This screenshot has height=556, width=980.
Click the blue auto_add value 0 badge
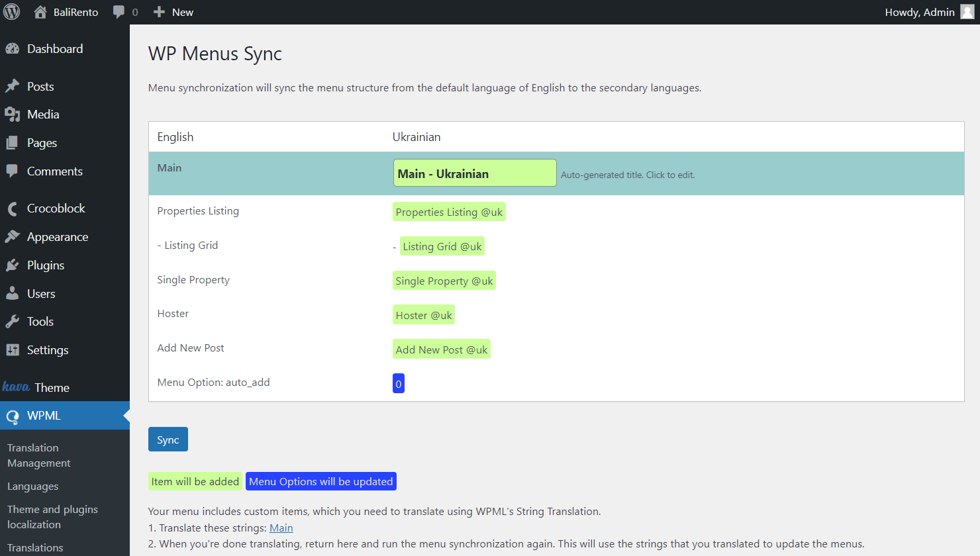coord(399,384)
